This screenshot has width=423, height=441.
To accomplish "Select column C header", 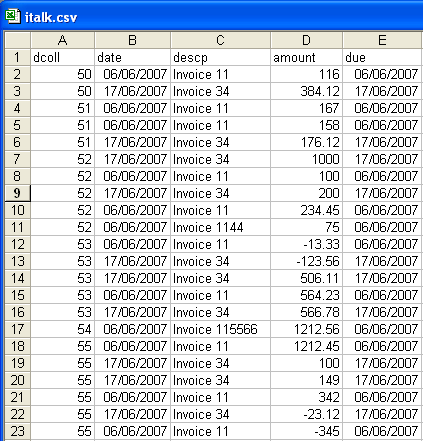I will tap(220, 40).
